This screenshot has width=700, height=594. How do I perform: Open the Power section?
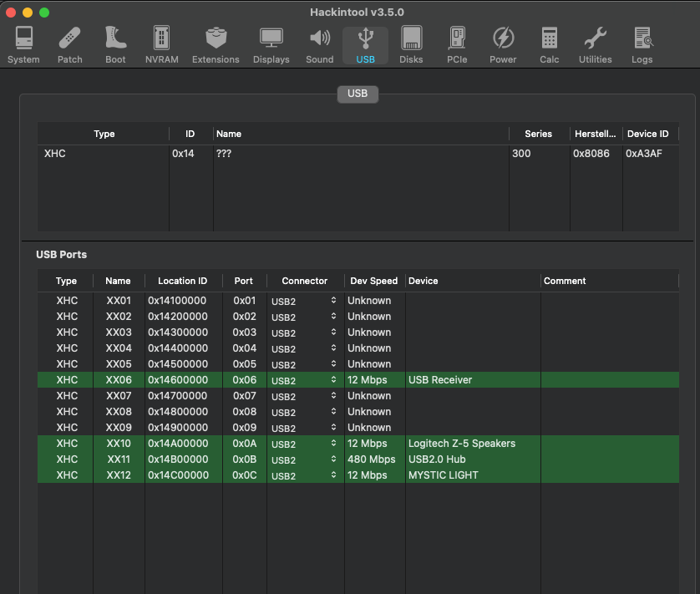click(x=503, y=45)
